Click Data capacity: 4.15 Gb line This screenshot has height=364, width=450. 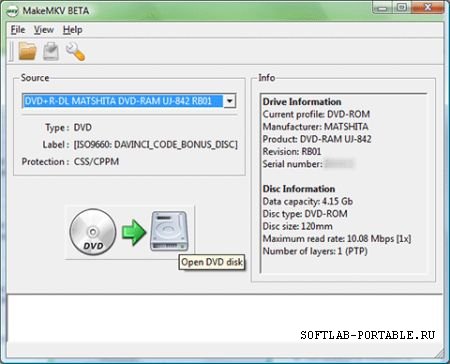click(x=307, y=201)
